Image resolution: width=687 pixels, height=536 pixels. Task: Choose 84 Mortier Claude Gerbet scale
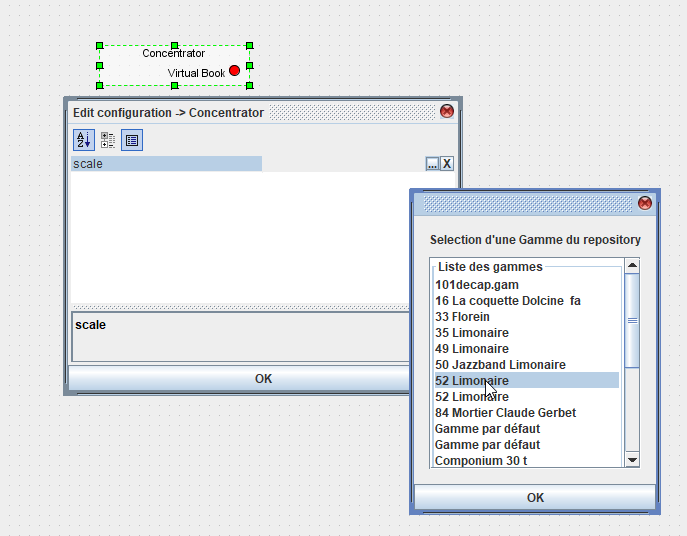(x=505, y=413)
